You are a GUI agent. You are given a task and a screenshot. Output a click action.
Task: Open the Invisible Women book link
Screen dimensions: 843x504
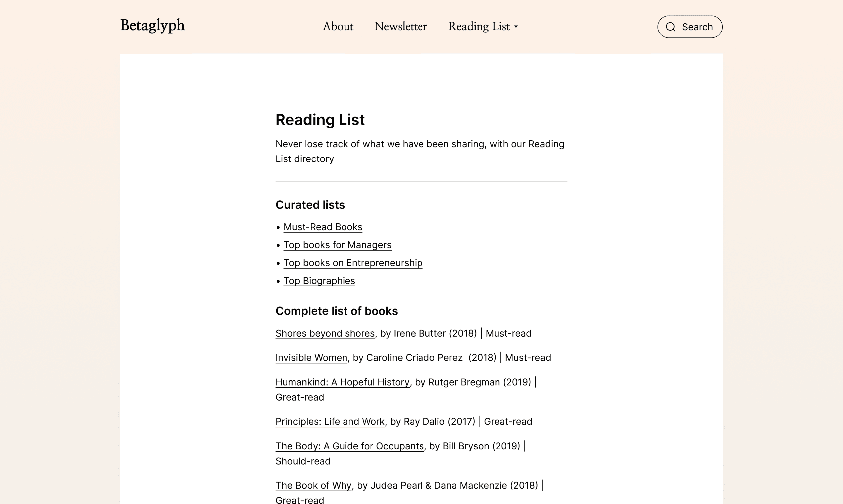click(x=311, y=358)
